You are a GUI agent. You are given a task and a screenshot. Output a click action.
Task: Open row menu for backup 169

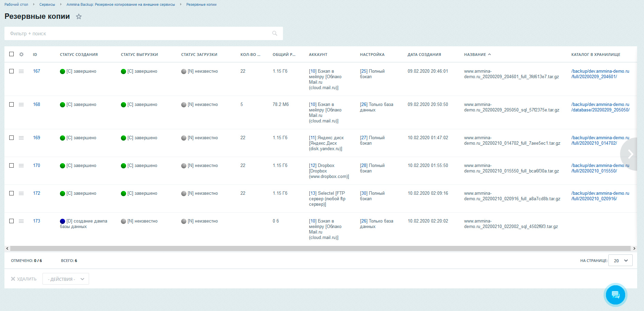(x=21, y=138)
